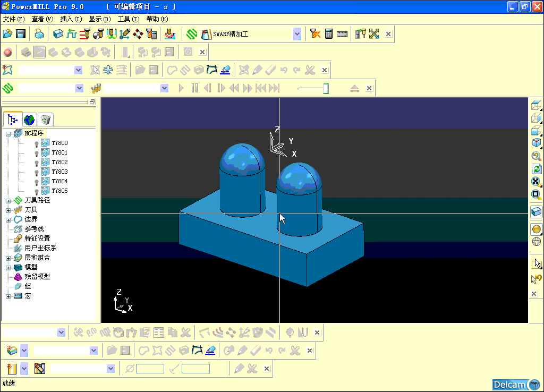Screen dimensions: 544x392
Task: Switch to the globe browser tab
Action: (x=29, y=120)
